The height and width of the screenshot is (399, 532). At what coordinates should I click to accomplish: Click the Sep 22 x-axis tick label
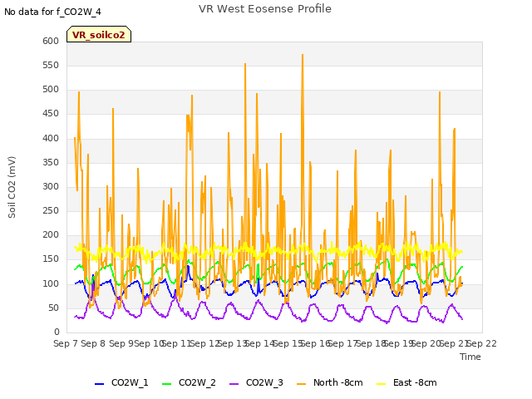pos(482,343)
